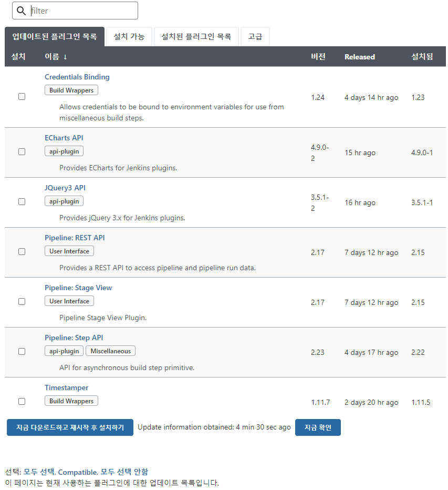This screenshot has height=490, width=448.
Task: Click installed version 3.5.1-1
Action: tap(422, 203)
